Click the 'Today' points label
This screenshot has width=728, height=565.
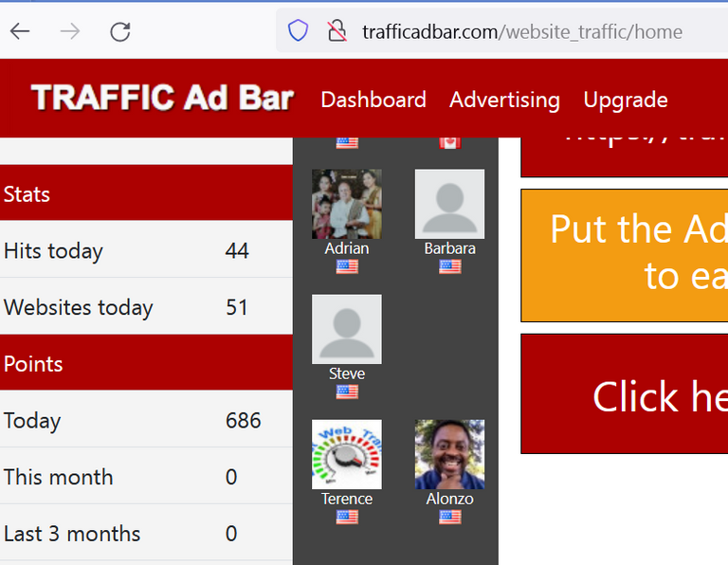coord(32,421)
